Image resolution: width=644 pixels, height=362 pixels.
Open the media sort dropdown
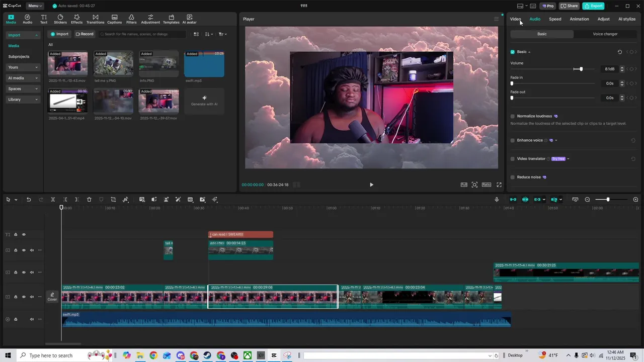(209, 34)
